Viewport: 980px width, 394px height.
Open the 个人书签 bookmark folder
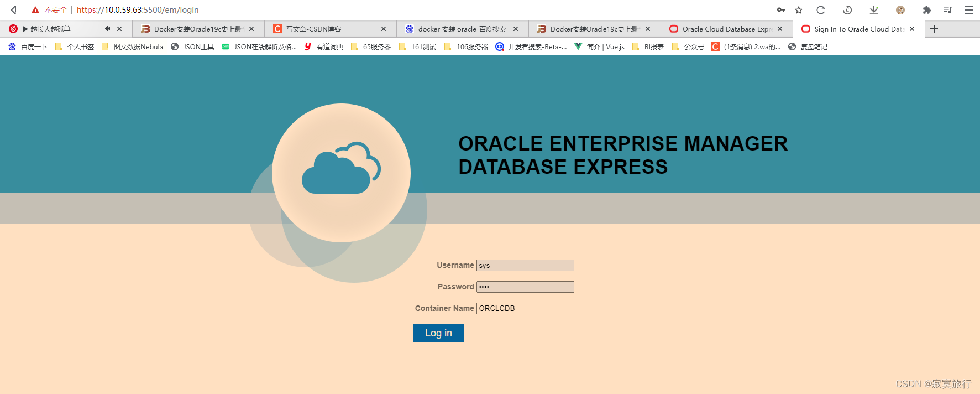coord(74,46)
